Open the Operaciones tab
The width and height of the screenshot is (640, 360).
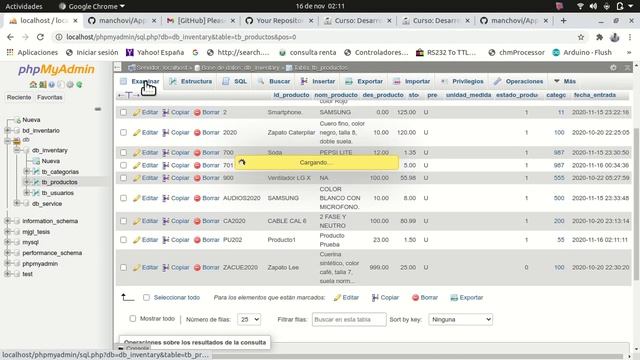[x=518, y=81]
